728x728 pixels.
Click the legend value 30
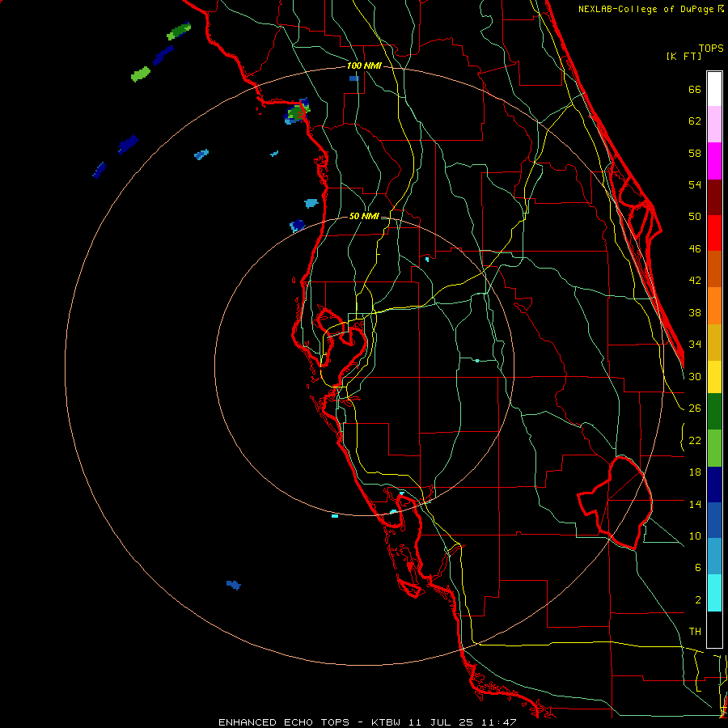pos(695,376)
